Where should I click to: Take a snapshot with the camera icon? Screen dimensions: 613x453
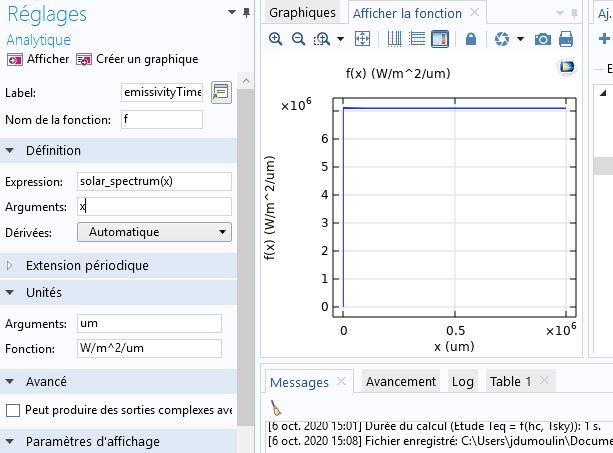click(543, 39)
